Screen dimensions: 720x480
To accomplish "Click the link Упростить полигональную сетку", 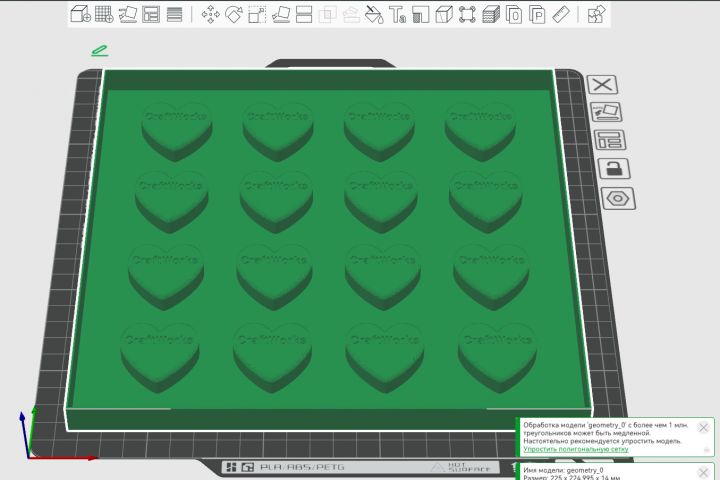I will 576,449.
